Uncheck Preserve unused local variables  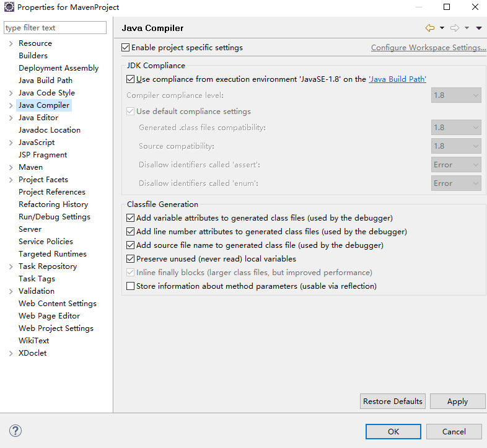point(131,258)
